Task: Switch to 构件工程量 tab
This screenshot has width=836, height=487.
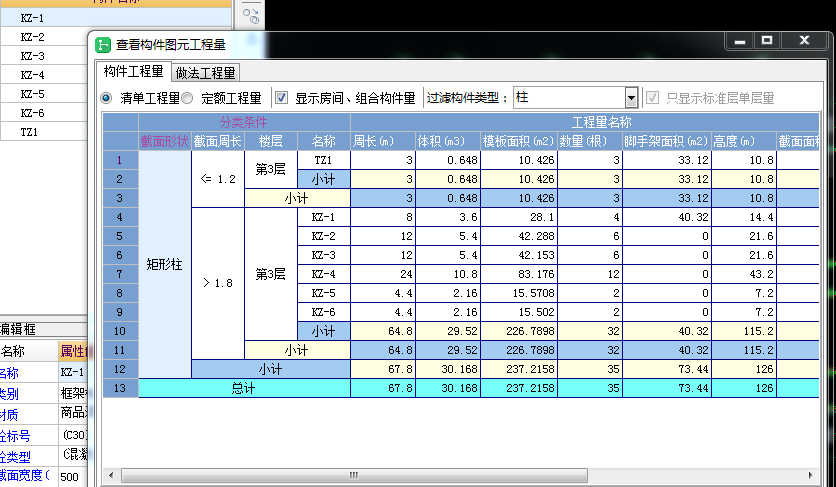Action: click(x=133, y=71)
